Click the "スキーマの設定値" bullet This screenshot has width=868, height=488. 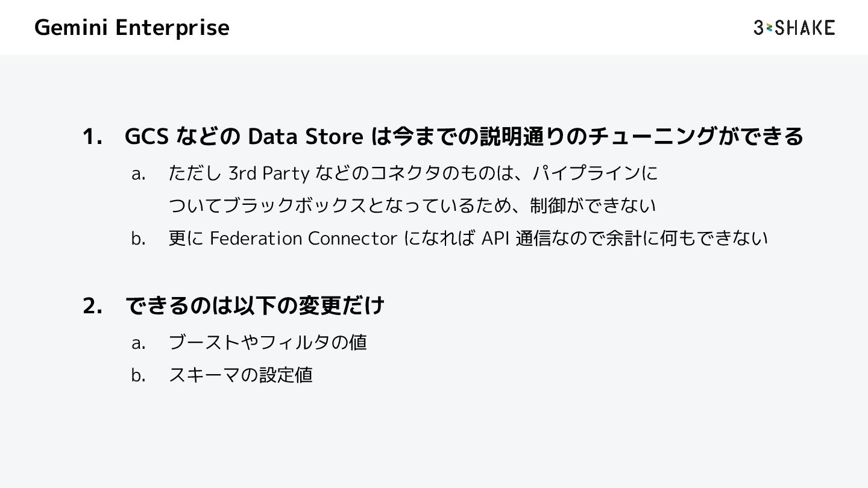[241, 375]
